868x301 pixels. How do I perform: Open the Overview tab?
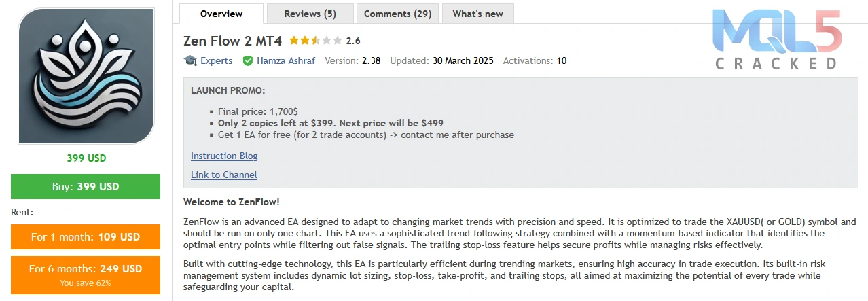pos(221,14)
